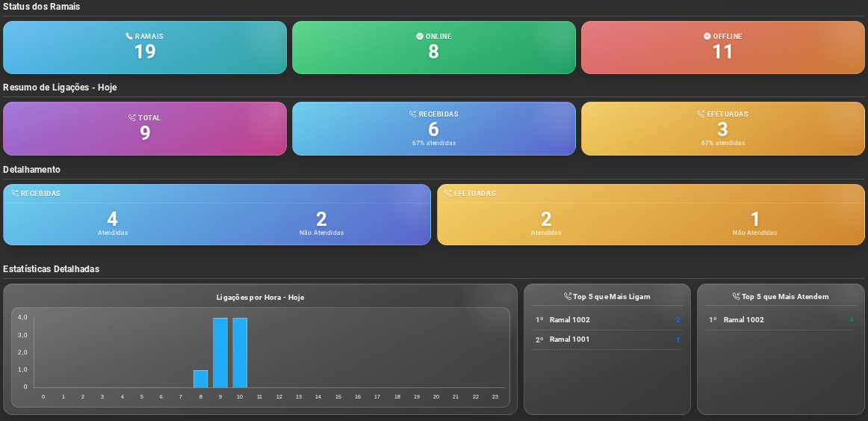Click the checkmark icon beside ONLINE
Viewport: 868px width, 421px height.
(420, 37)
